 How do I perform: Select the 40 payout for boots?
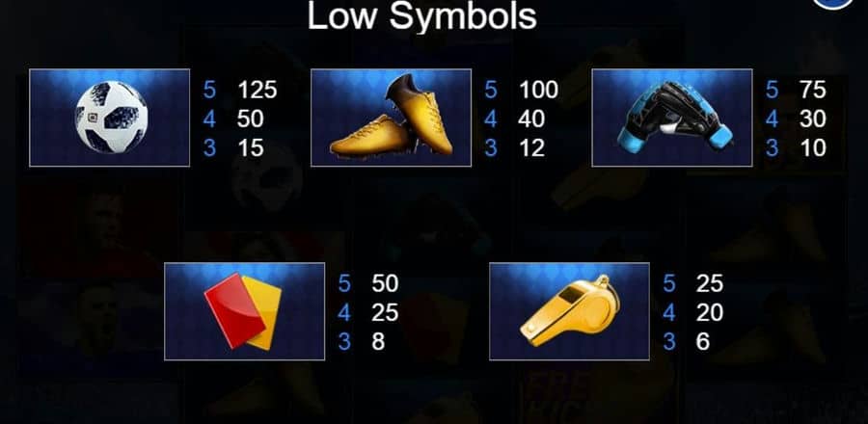coord(532,119)
